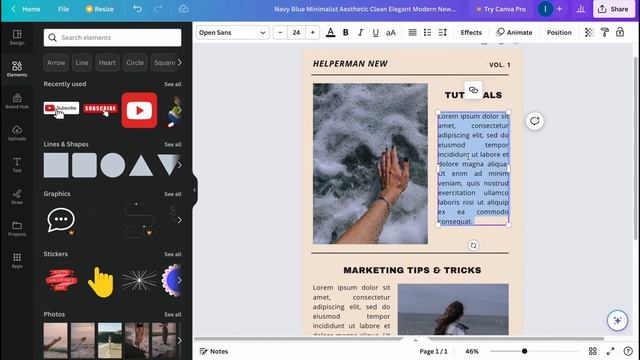Open the Brand Hub panel
This screenshot has height=360, width=640.
pyautogui.click(x=17, y=100)
